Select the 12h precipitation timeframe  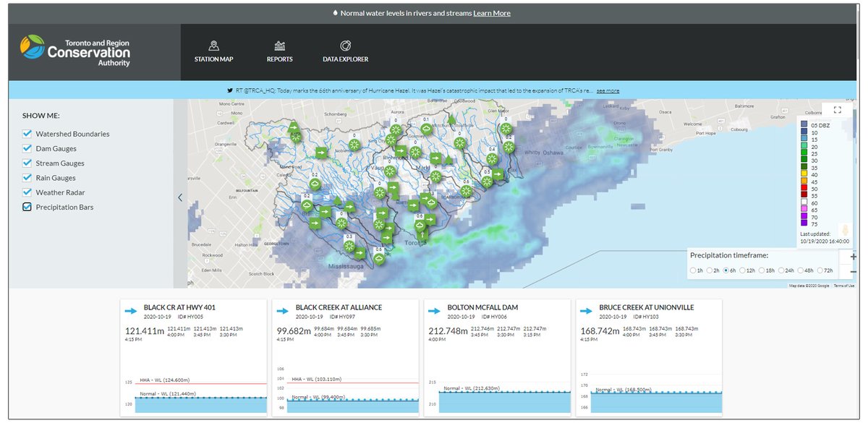click(x=742, y=270)
